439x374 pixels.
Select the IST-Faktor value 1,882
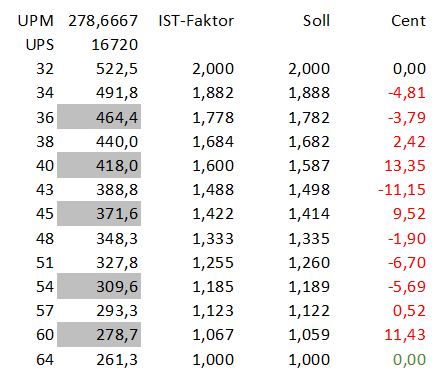tap(213, 93)
